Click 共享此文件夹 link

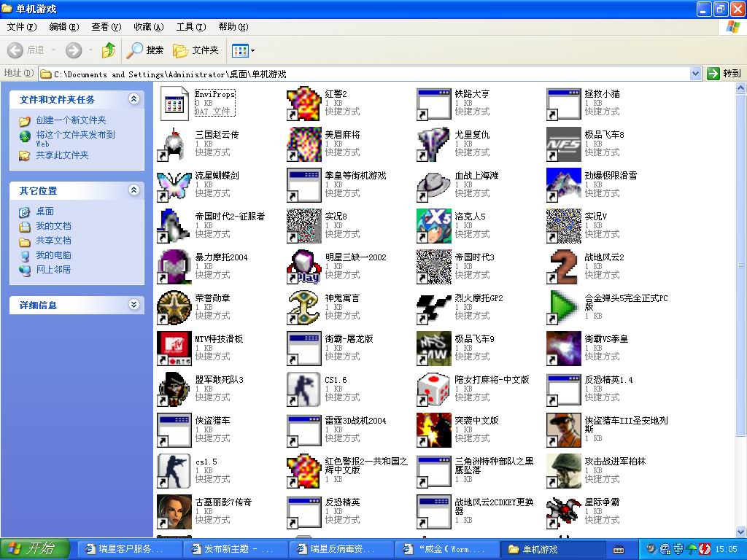[62, 155]
